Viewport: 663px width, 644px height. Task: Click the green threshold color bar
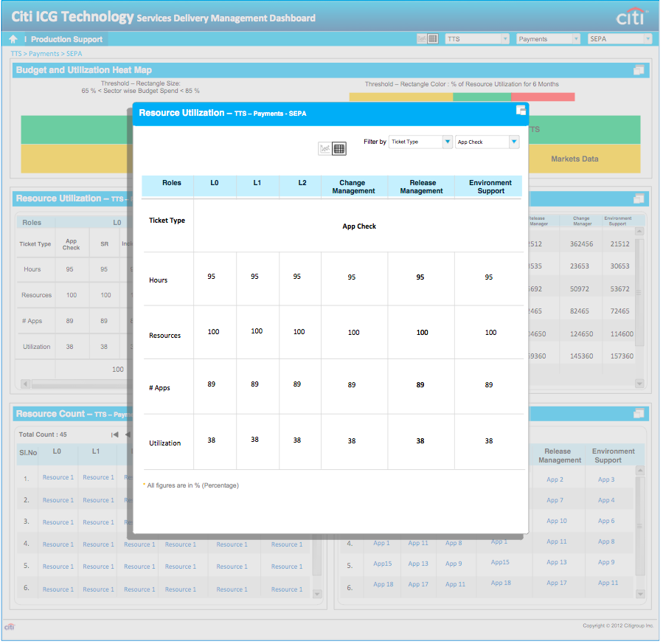coord(482,97)
